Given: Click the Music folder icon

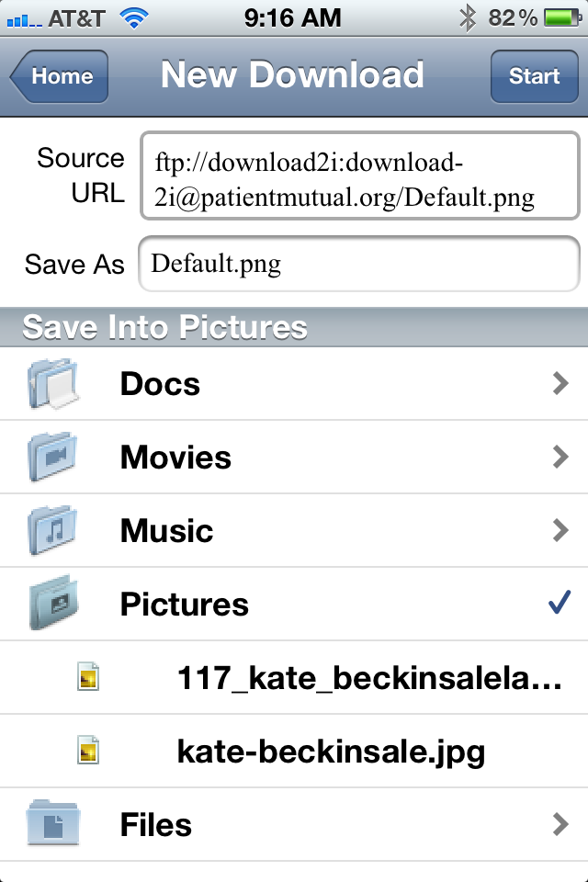Looking at the screenshot, I should tap(52, 531).
